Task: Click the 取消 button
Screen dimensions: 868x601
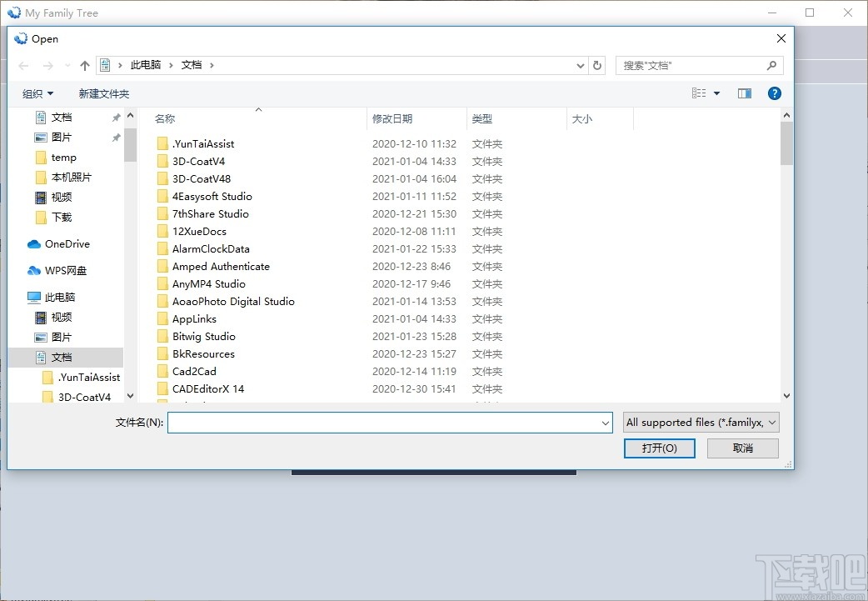Action: 743,448
